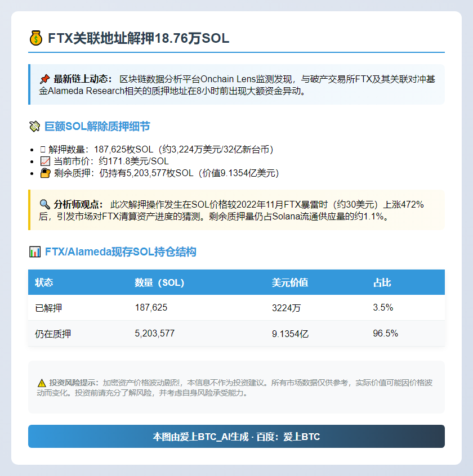Viewport: 473px width, 476px height.
Task: Click the magnifying glass icon beside 分析师观点
Action: [44, 204]
